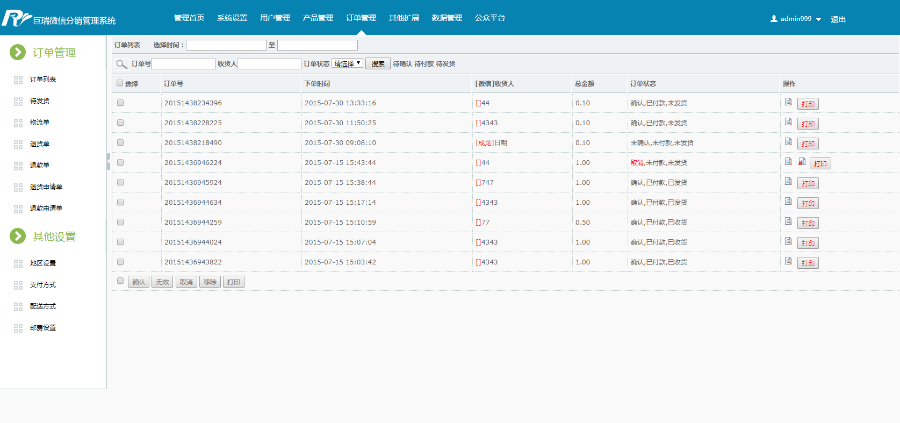900x423 pixels.
Task: Click 打印 button for order 20151436944259
Action: pos(808,223)
